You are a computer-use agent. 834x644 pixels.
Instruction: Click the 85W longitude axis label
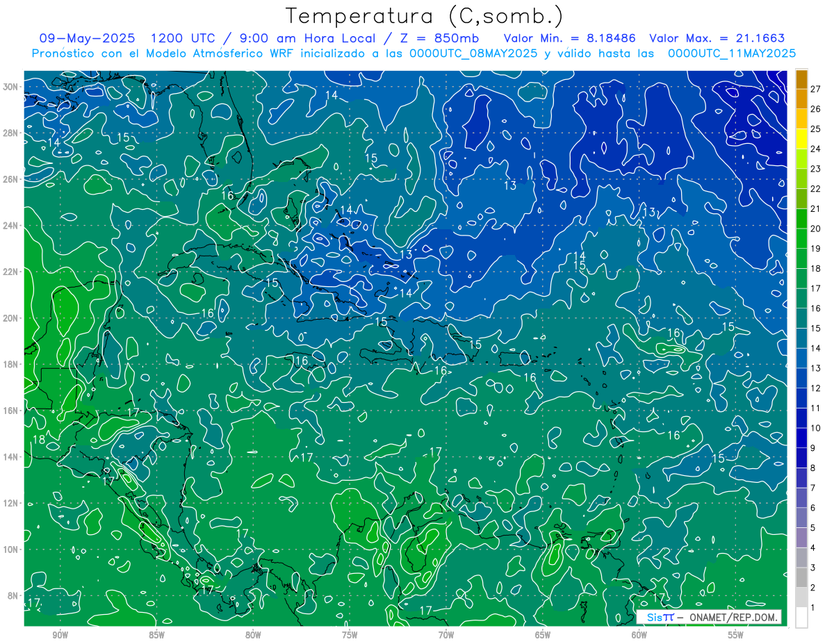point(156,635)
